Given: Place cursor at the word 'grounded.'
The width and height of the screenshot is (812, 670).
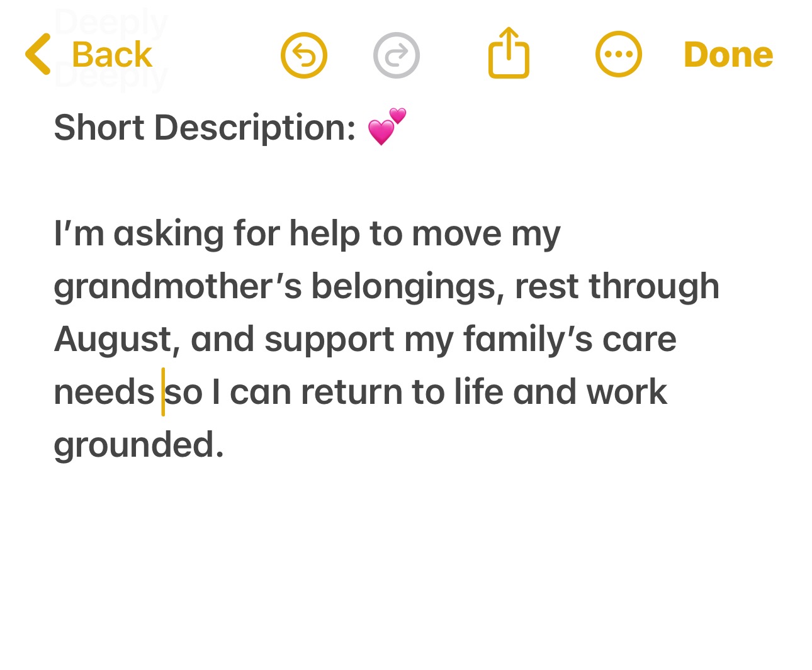Looking at the screenshot, I should point(138,445).
